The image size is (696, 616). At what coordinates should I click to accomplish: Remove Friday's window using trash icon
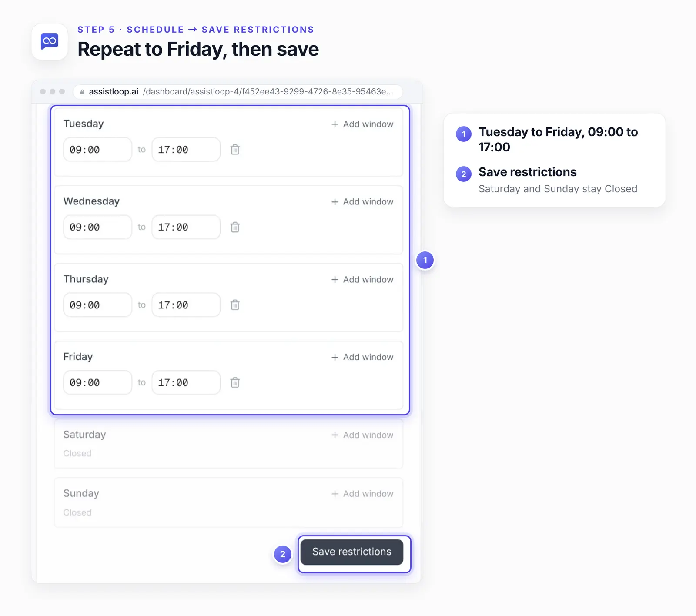pos(235,382)
